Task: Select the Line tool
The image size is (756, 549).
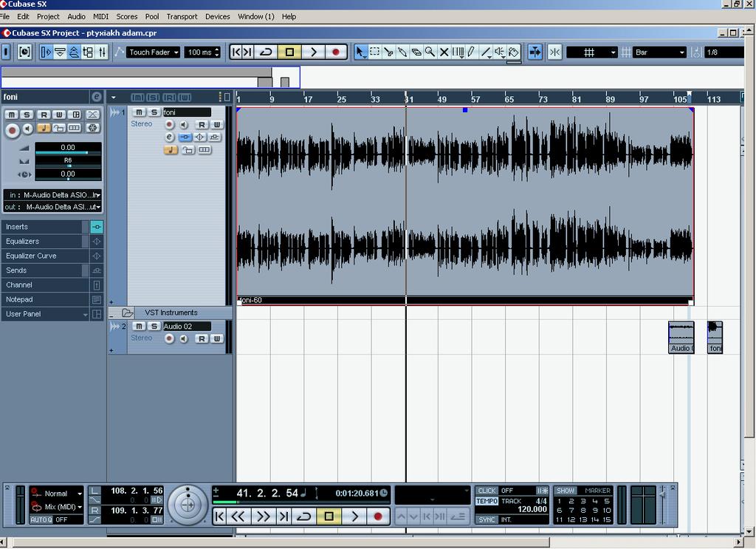Action: [486, 52]
